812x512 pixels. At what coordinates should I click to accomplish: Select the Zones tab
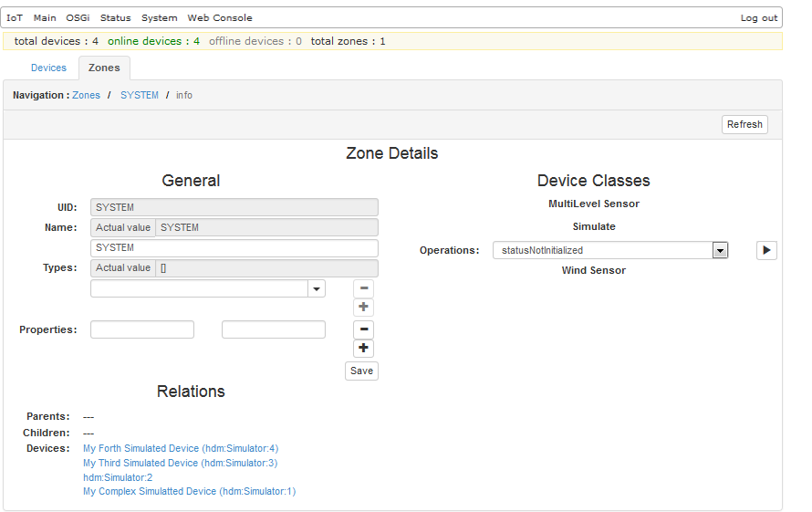(104, 68)
